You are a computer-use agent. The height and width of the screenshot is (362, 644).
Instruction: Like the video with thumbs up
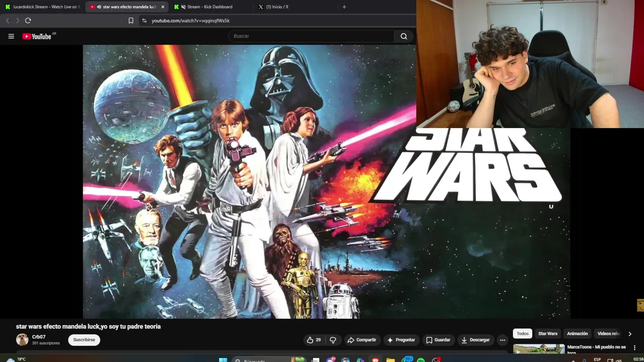pos(313,340)
